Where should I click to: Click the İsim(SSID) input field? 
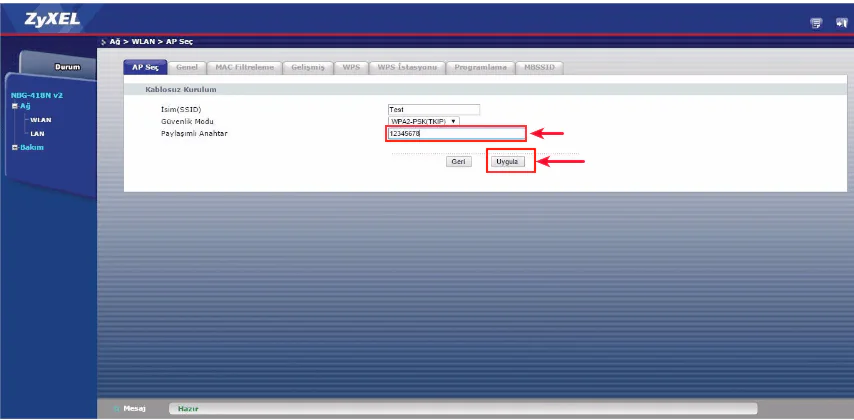[x=434, y=109]
